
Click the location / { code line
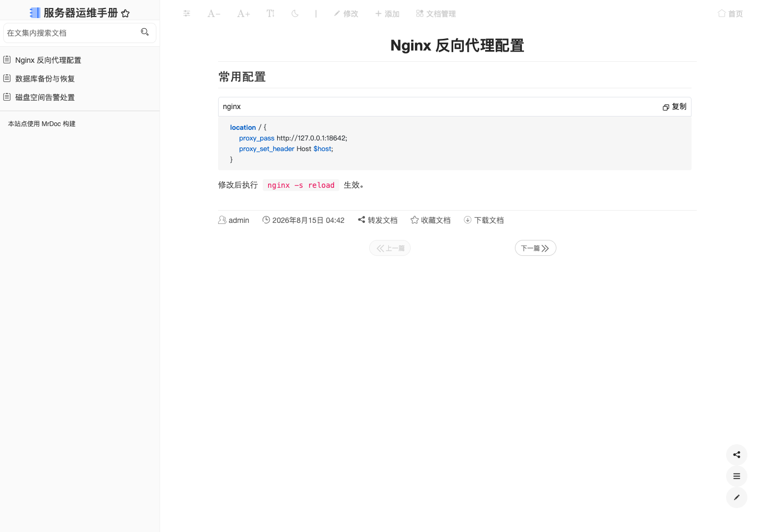click(248, 128)
